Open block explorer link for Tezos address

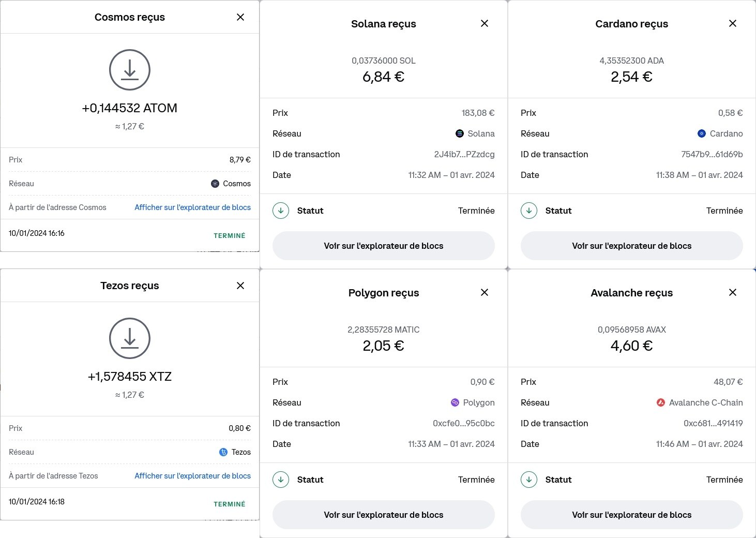193,476
